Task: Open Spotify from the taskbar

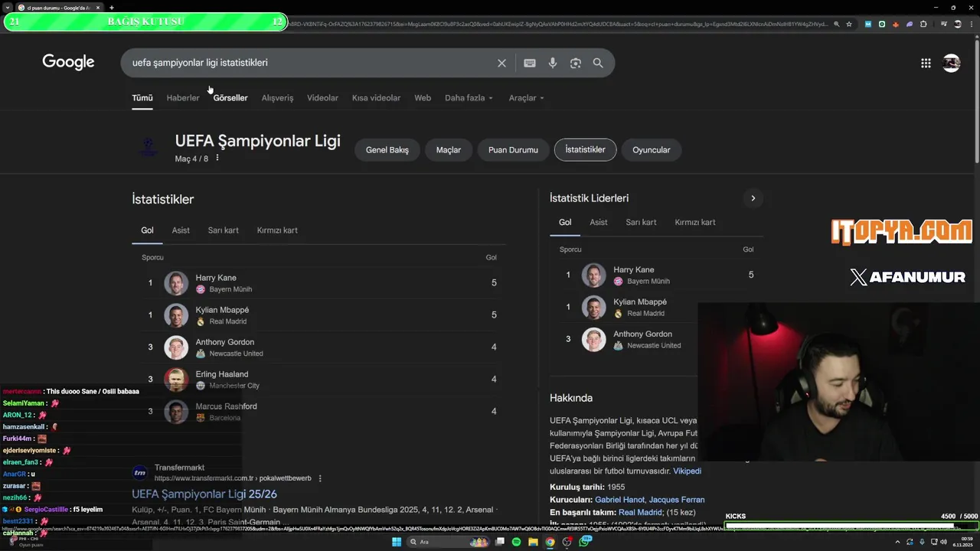Action: 516,542
